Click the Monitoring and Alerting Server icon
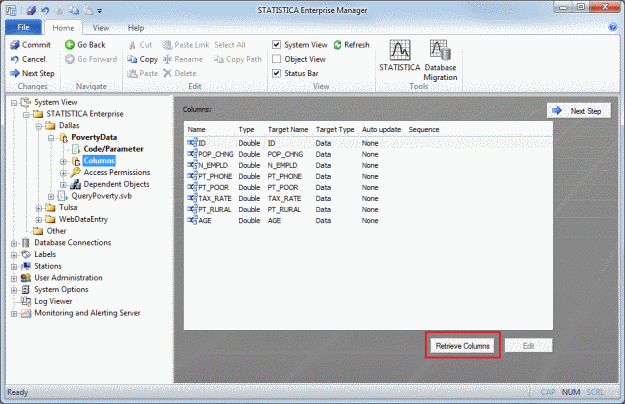The height and width of the screenshot is (404, 625). pyautogui.click(x=26, y=313)
